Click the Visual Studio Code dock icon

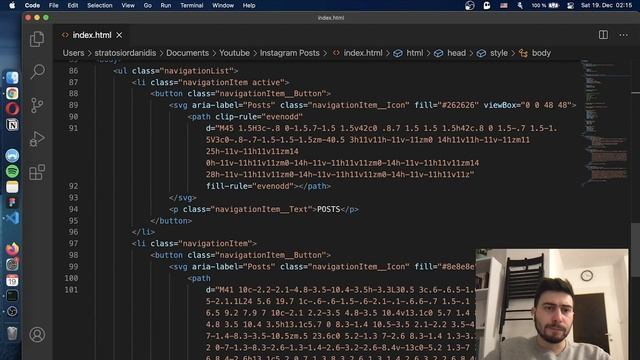[x=12, y=218]
